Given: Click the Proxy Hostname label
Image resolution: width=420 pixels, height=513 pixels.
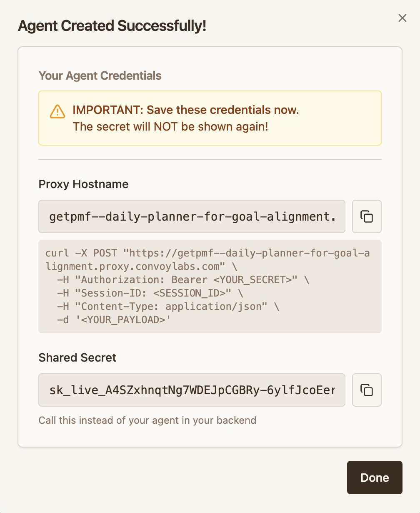Looking at the screenshot, I should pyautogui.click(x=83, y=184).
